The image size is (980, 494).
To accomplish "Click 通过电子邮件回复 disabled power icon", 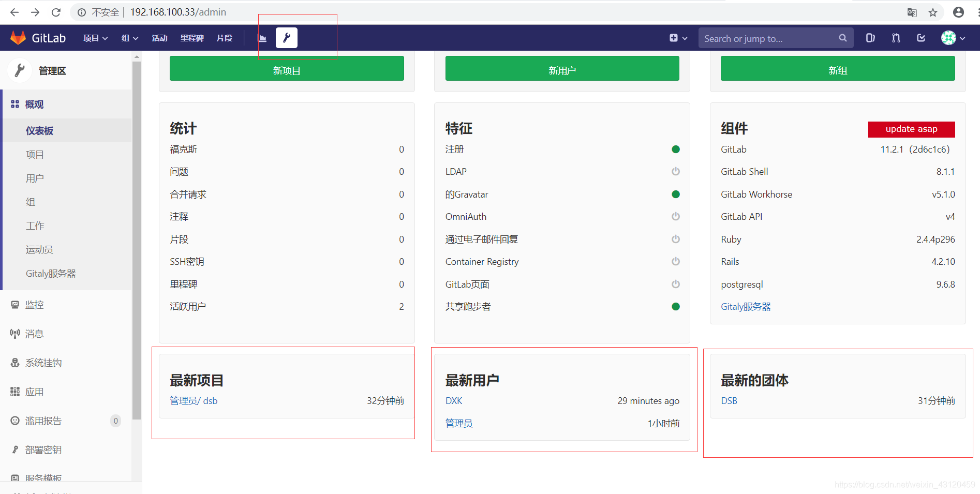I will pos(675,239).
